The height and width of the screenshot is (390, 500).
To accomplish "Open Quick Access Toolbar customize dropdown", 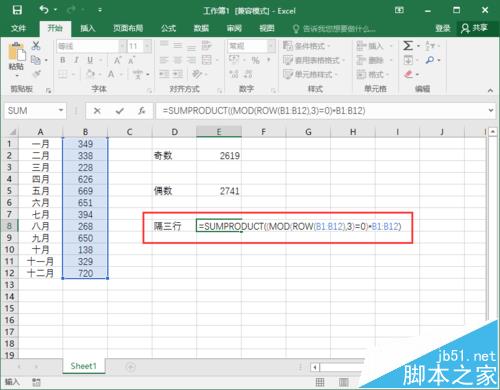I will tap(100, 10).
